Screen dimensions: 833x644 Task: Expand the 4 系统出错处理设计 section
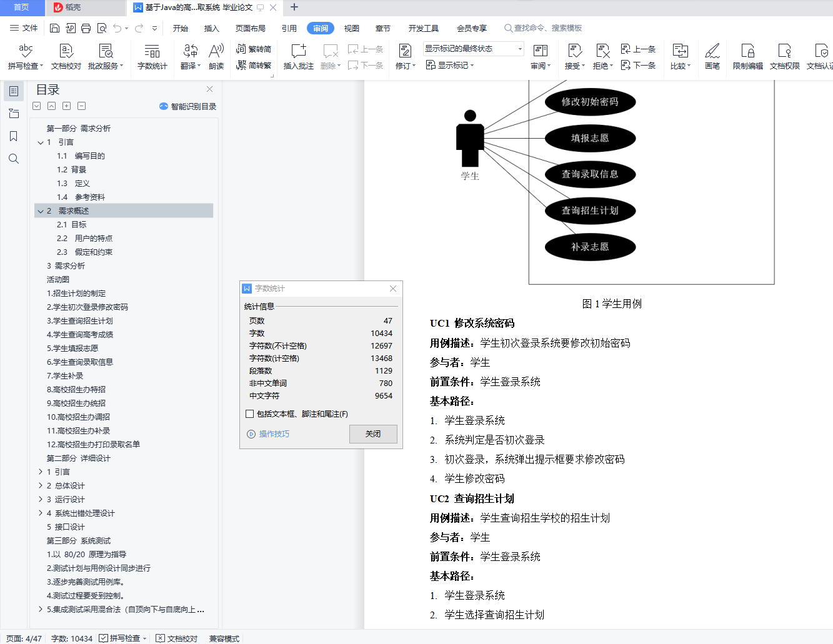pos(41,513)
